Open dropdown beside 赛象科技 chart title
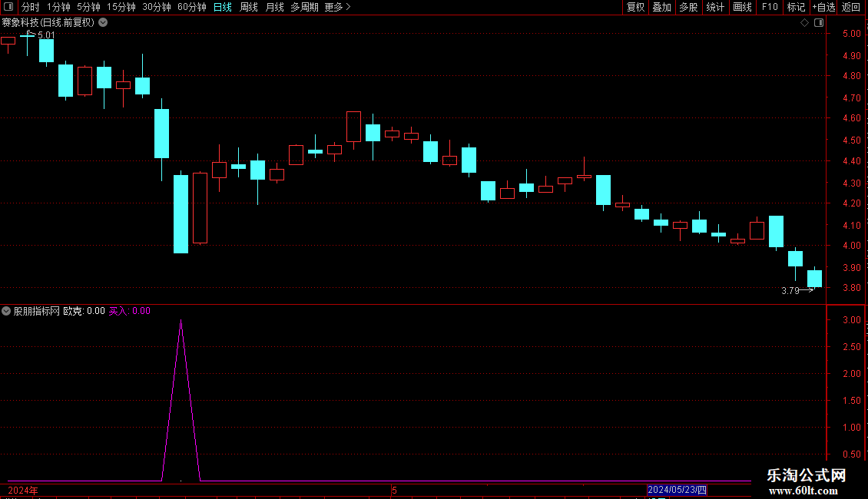The width and height of the screenshot is (868, 499). [x=103, y=23]
